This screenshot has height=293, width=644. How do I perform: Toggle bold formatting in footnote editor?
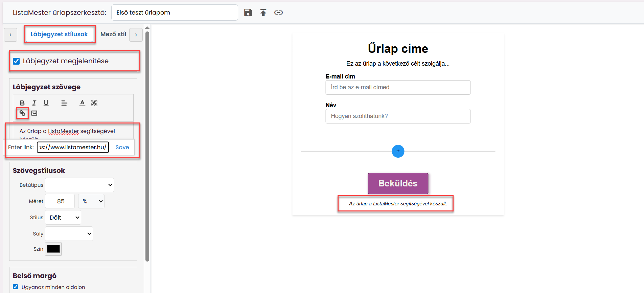(x=22, y=103)
